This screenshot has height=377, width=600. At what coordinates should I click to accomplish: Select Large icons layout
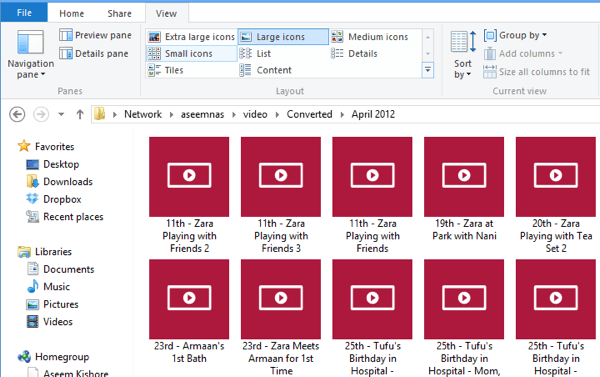click(283, 37)
